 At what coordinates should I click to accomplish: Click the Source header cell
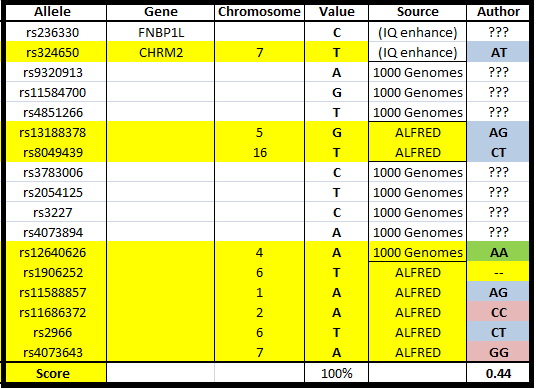pyautogui.click(x=417, y=12)
